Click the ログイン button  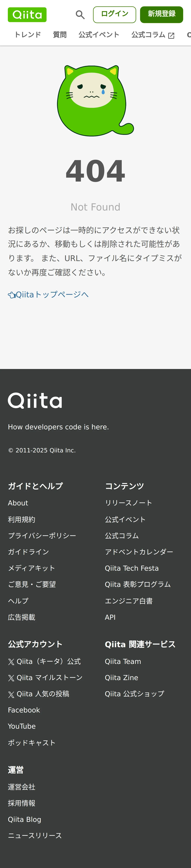click(x=114, y=15)
